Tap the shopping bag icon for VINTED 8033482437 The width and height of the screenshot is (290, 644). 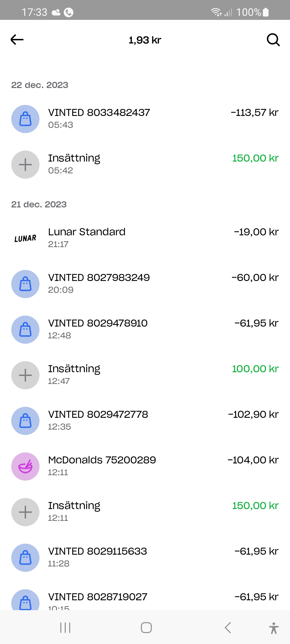pos(25,119)
